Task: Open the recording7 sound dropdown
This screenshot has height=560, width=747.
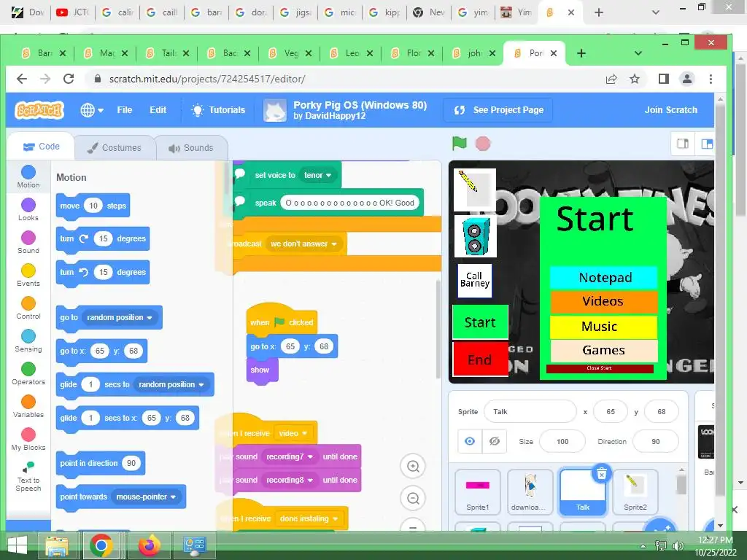Action: [289, 456]
